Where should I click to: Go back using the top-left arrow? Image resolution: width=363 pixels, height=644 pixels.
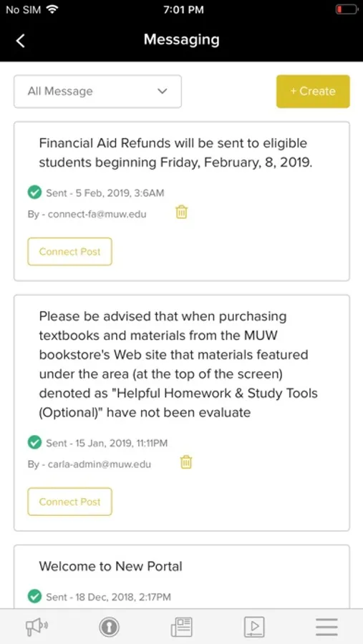click(20, 40)
